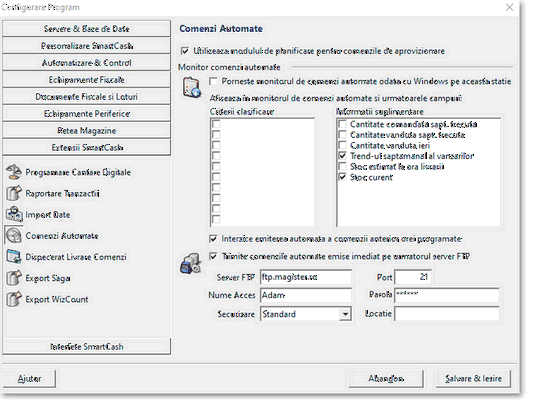
Task: Check Cantitate comandata sapt. trecuta
Action: (342, 124)
